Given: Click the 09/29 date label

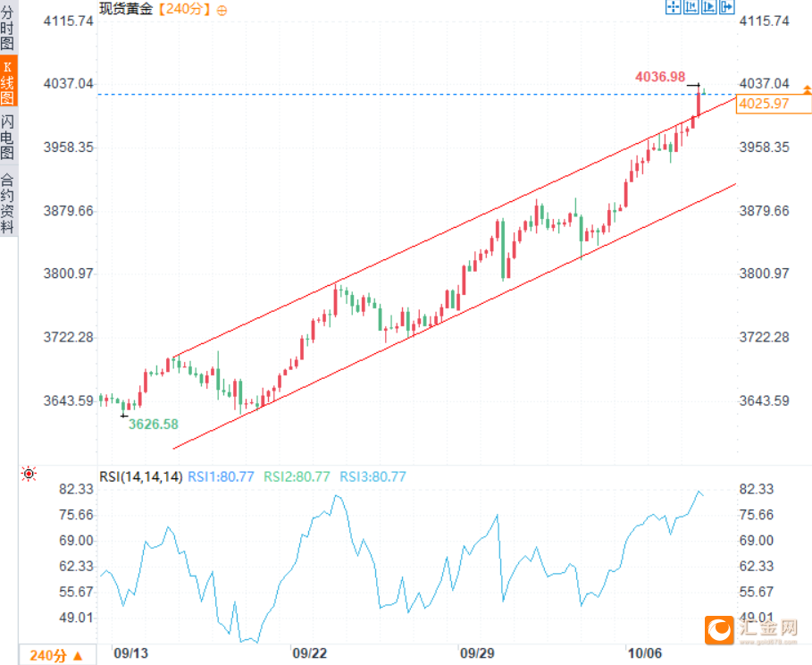Looking at the screenshot, I should coord(478,653).
